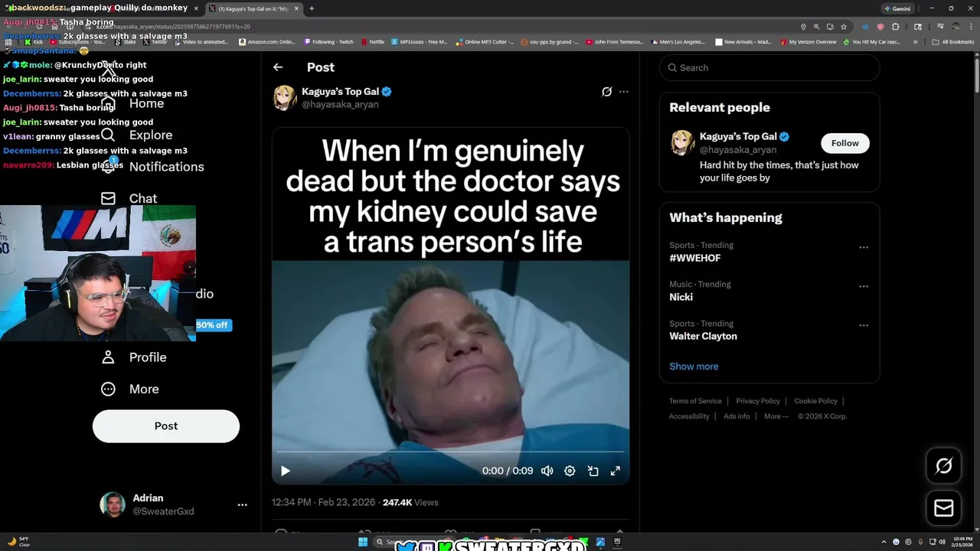This screenshot has width=980, height=551.
Task: Click the Search field on X
Action: [769, 67]
